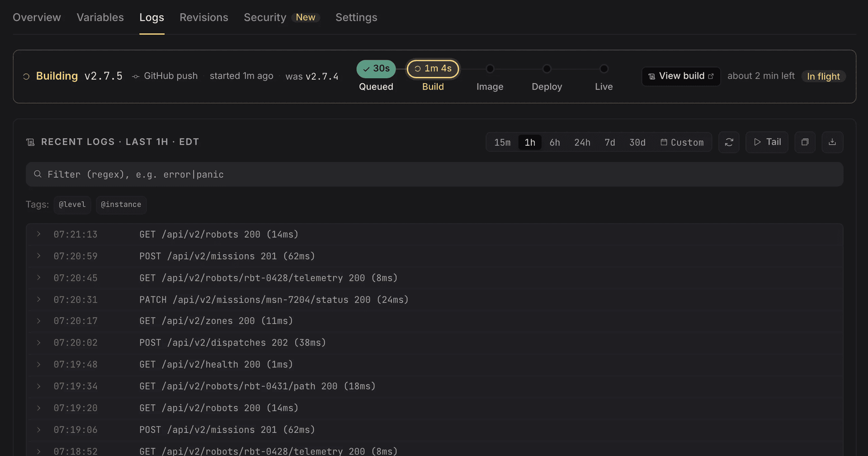Select the 1h time range
The height and width of the screenshot is (456, 868).
click(530, 142)
